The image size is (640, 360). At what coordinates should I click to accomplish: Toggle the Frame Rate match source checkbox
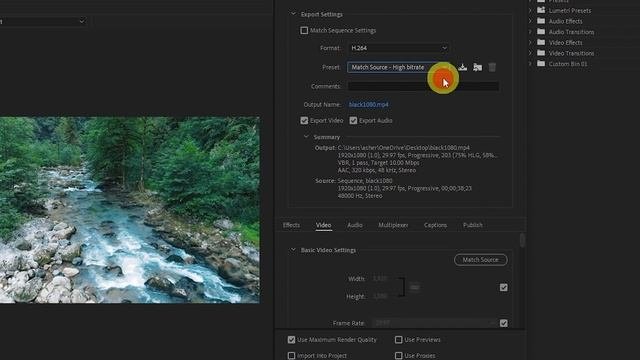tap(504, 323)
